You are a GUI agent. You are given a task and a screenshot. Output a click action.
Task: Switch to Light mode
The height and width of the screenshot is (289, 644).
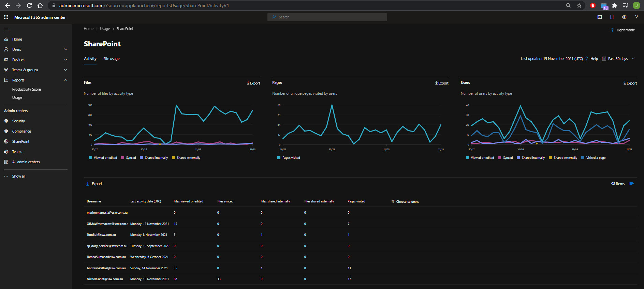point(623,30)
